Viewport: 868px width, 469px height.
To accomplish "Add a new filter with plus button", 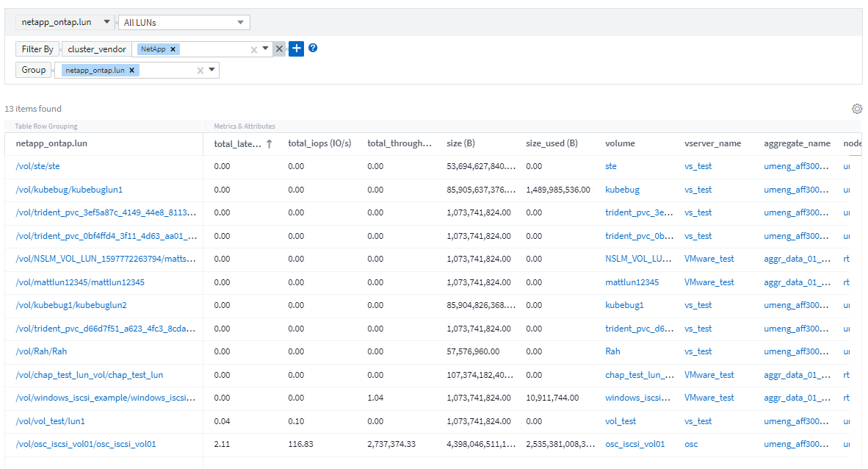I will tap(296, 49).
